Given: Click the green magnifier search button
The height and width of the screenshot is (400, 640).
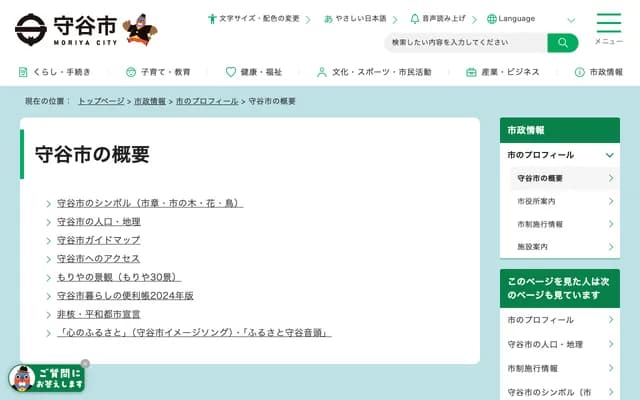Looking at the screenshot, I should click(563, 42).
